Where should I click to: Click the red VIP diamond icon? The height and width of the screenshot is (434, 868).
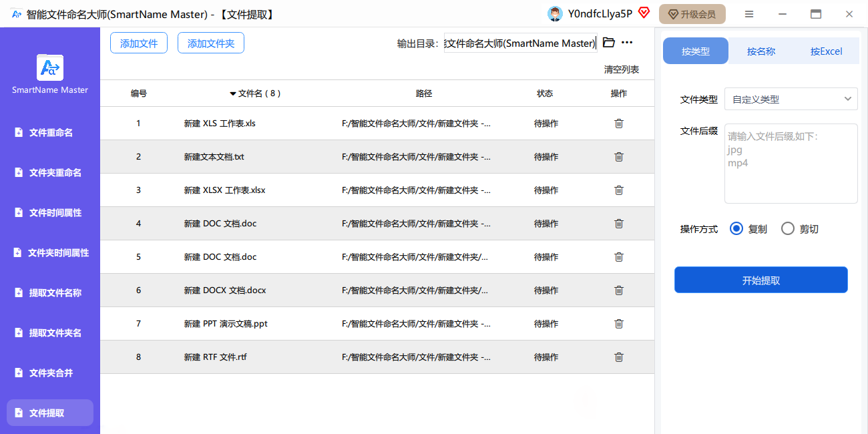click(644, 13)
